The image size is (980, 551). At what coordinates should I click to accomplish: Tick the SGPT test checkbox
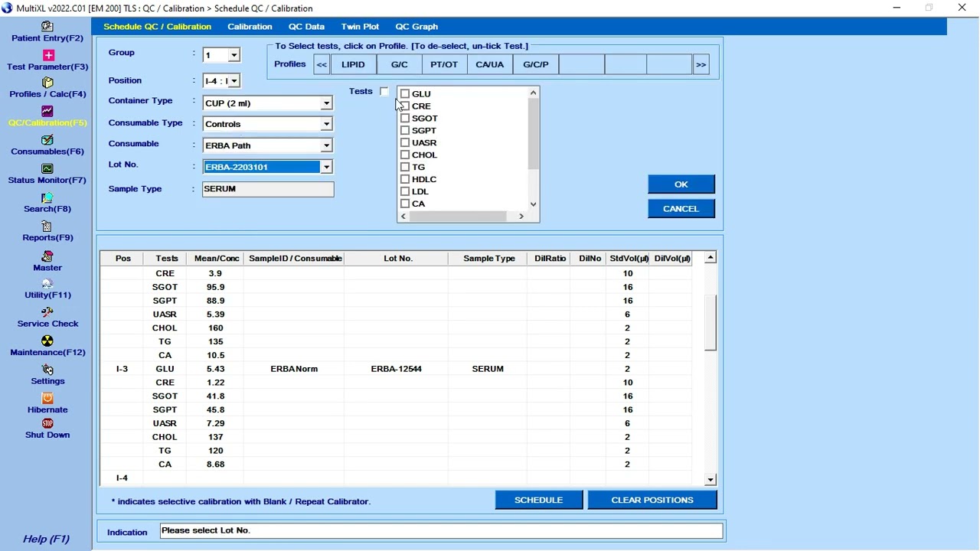point(405,130)
